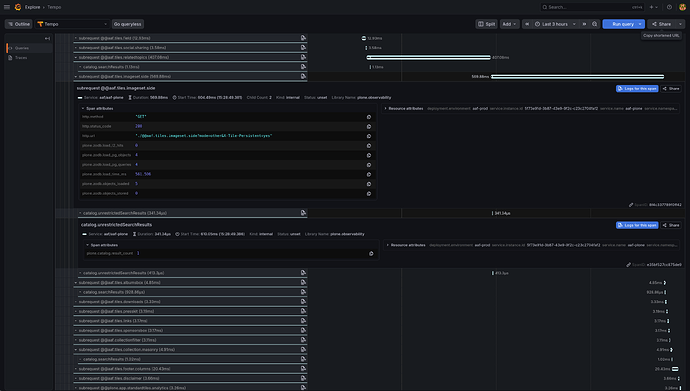
Task: Open Logs for this span for unrestrictedSearchResults
Action: tap(637, 225)
